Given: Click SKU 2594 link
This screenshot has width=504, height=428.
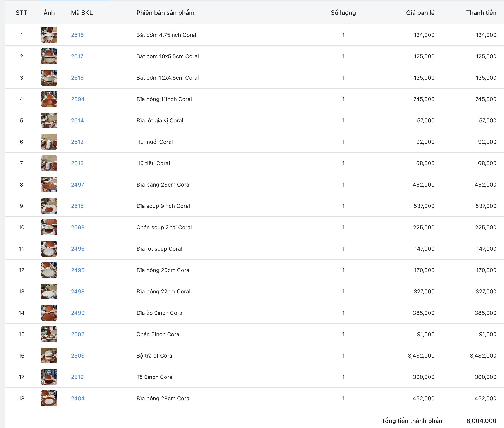Looking at the screenshot, I should coord(78,99).
